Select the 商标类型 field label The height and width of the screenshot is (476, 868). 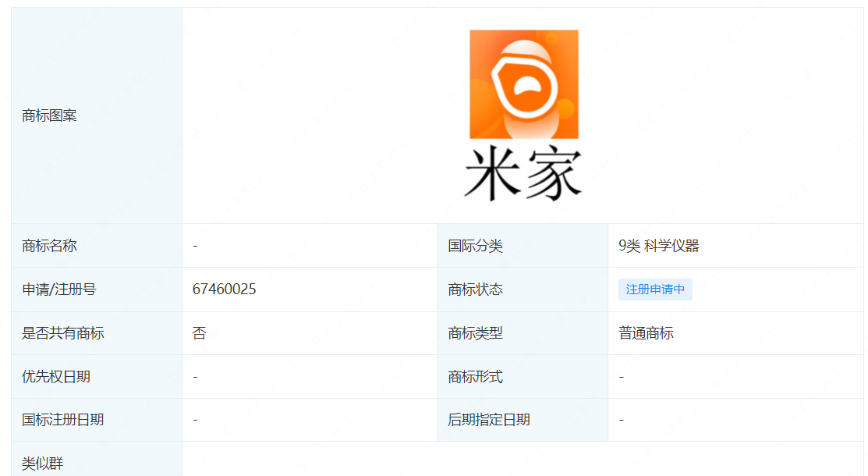(x=475, y=333)
